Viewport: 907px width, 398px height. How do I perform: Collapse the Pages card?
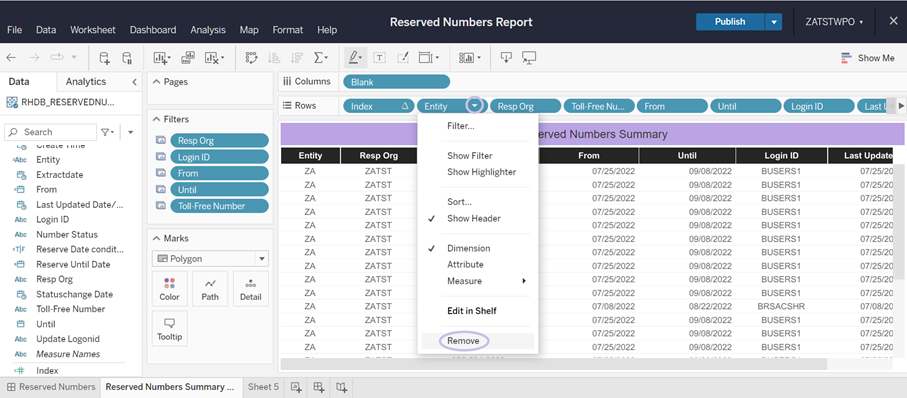coord(156,82)
